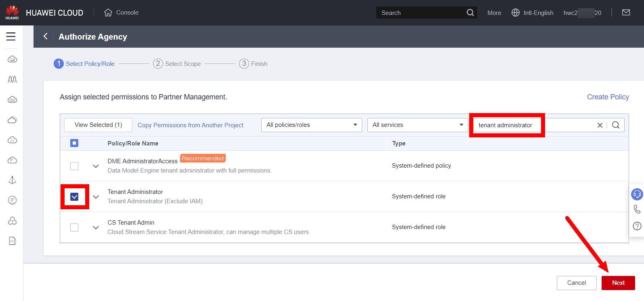Uncheck the Tenant Administrator checkbox
Viewport: 644px width, 301px height.
click(74, 197)
